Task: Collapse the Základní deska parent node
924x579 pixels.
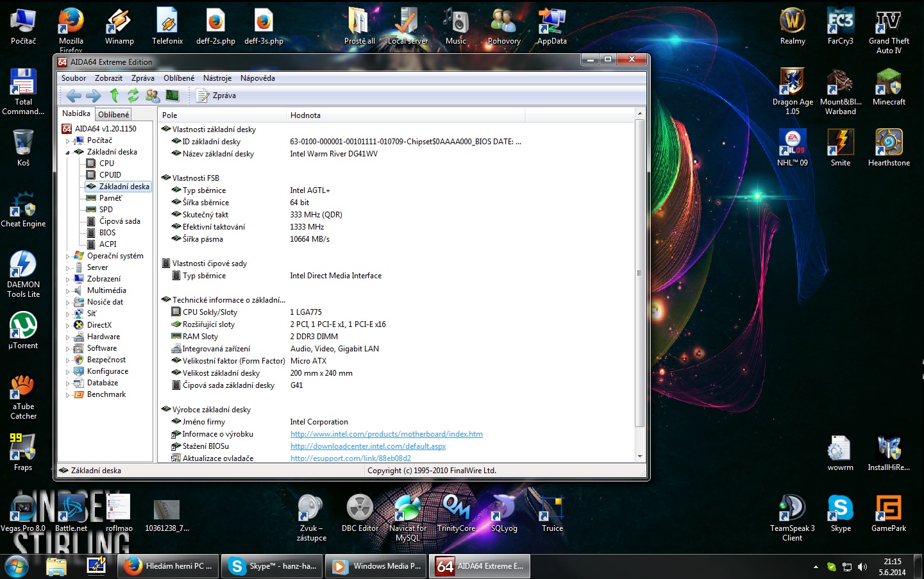Action: (x=68, y=152)
